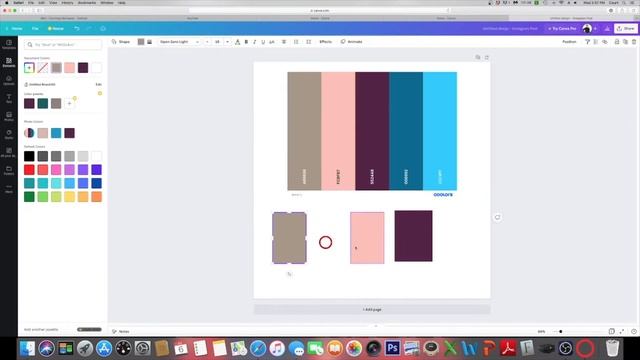Lock the selected element
The height and width of the screenshot is (360, 640).
pyautogui.click(x=617, y=42)
